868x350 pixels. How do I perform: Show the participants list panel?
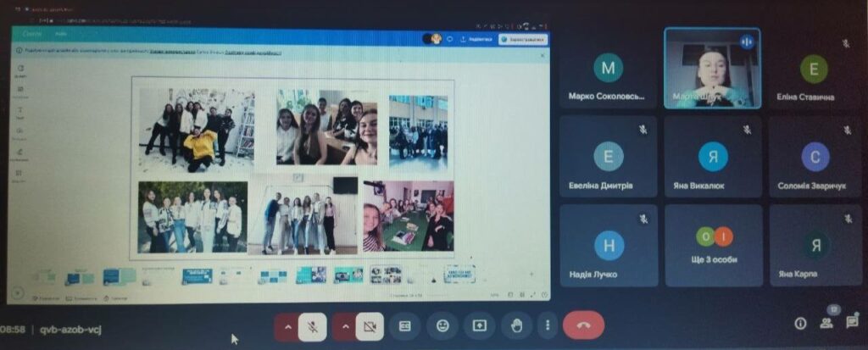(x=826, y=323)
